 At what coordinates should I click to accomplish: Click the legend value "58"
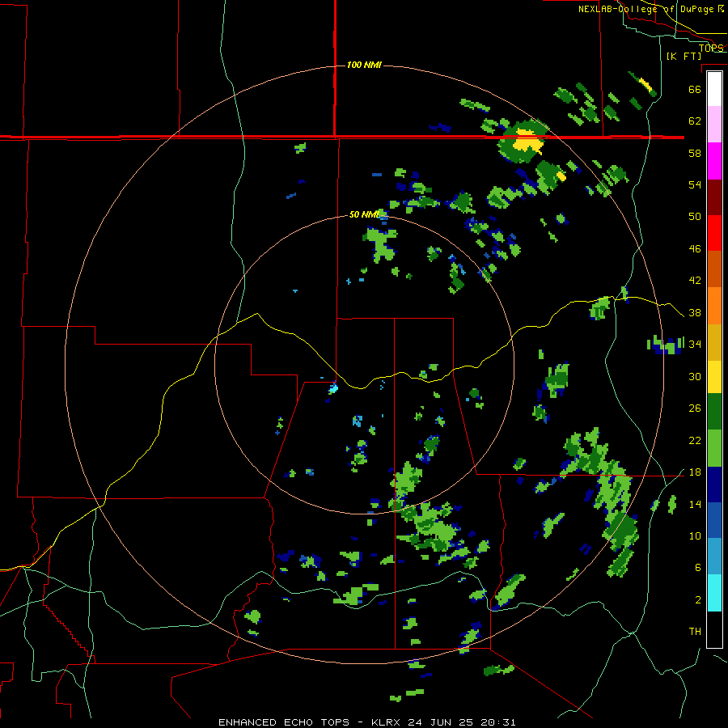tap(695, 153)
